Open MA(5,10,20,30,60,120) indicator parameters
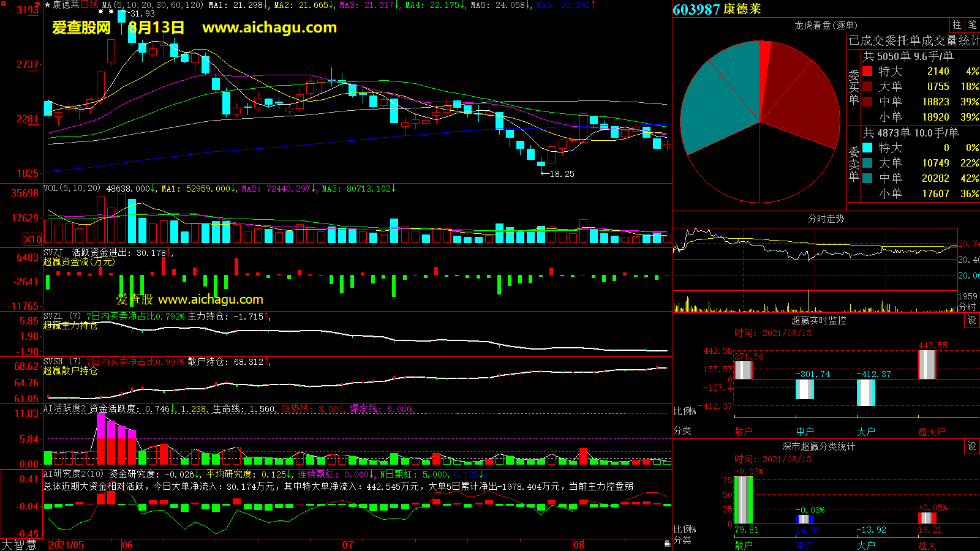This screenshot has height=551, width=980. [152, 5]
